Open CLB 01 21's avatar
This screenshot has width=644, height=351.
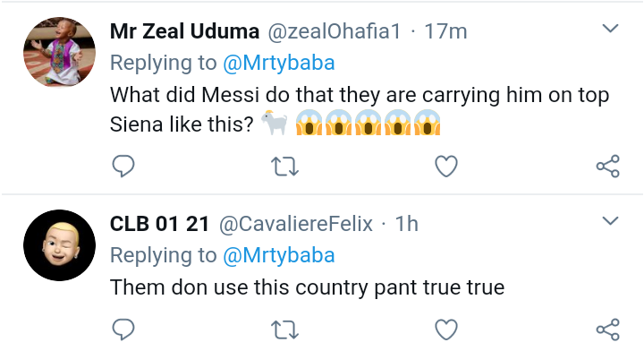[x=60, y=245]
